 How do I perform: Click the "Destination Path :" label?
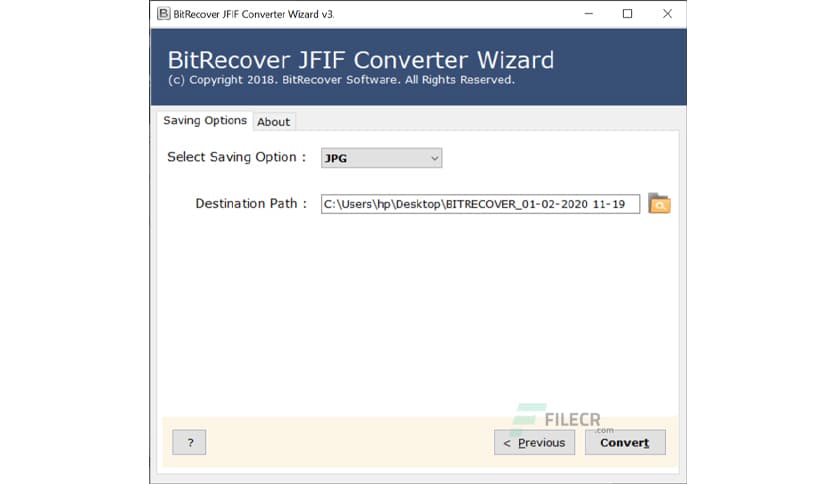(x=251, y=204)
